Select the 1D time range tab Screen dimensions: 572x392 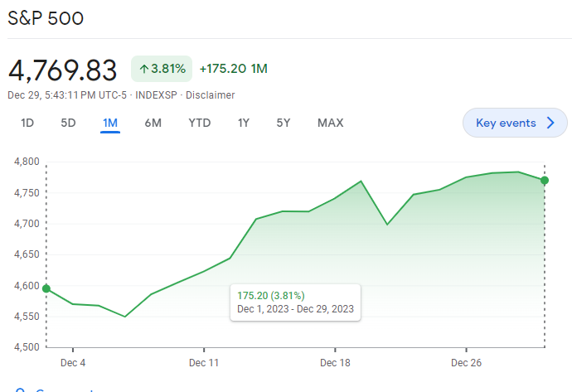(27, 123)
